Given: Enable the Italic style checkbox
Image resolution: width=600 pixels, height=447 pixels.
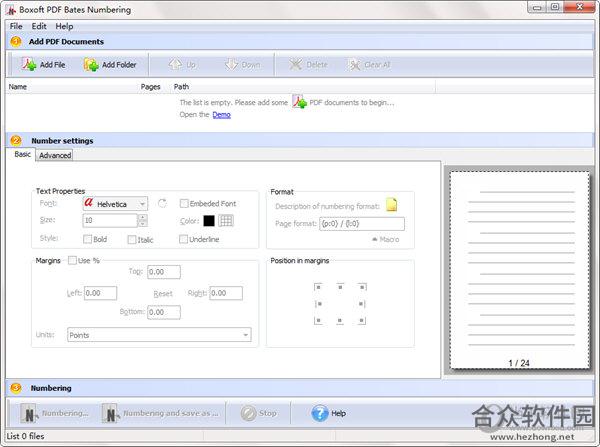Looking at the screenshot, I should [132, 240].
